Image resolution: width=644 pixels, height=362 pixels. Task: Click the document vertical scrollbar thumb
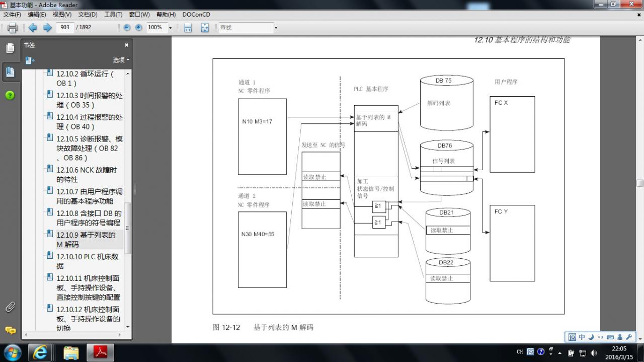(639, 183)
